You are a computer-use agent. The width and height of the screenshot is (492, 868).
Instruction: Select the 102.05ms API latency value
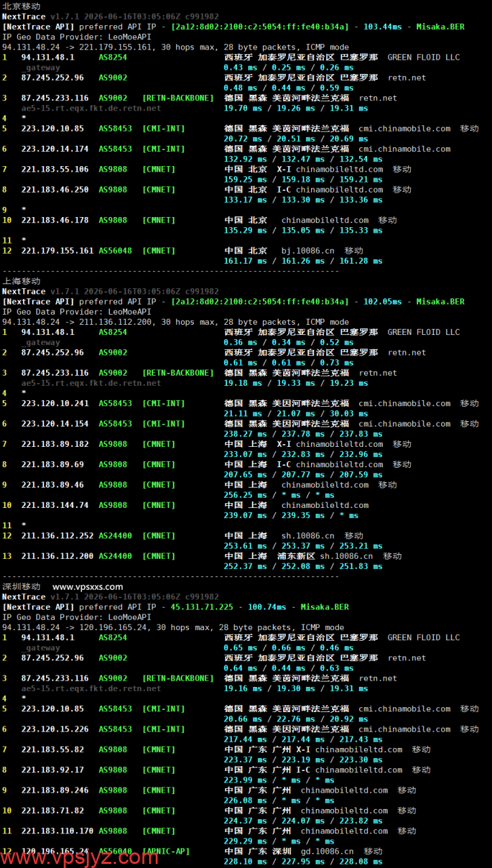point(383,301)
